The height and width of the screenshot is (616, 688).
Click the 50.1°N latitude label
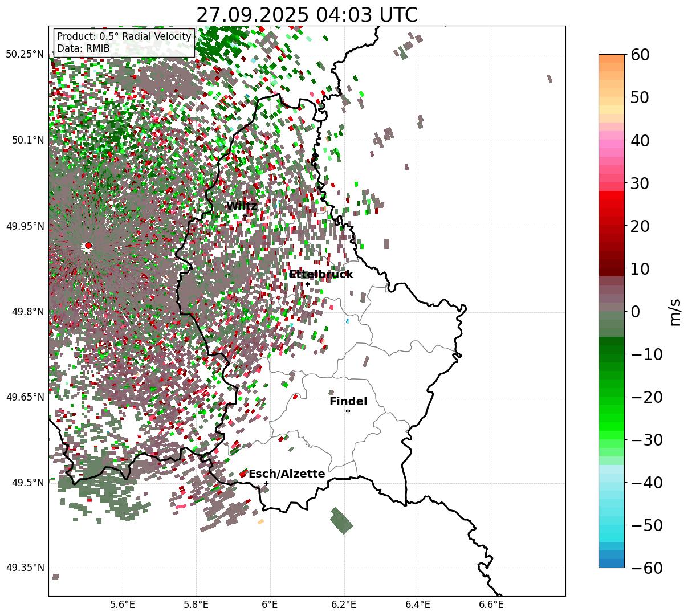tap(27, 140)
